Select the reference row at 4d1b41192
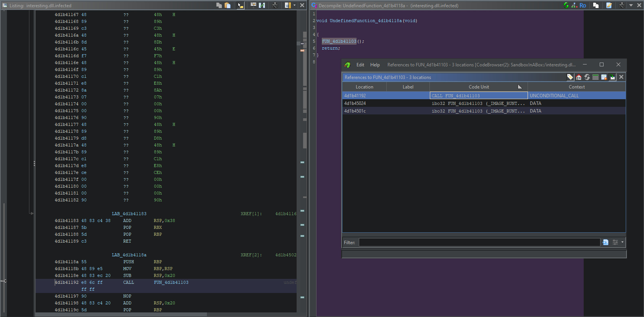The width and height of the screenshot is (644, 317). [x=484, y=96]
